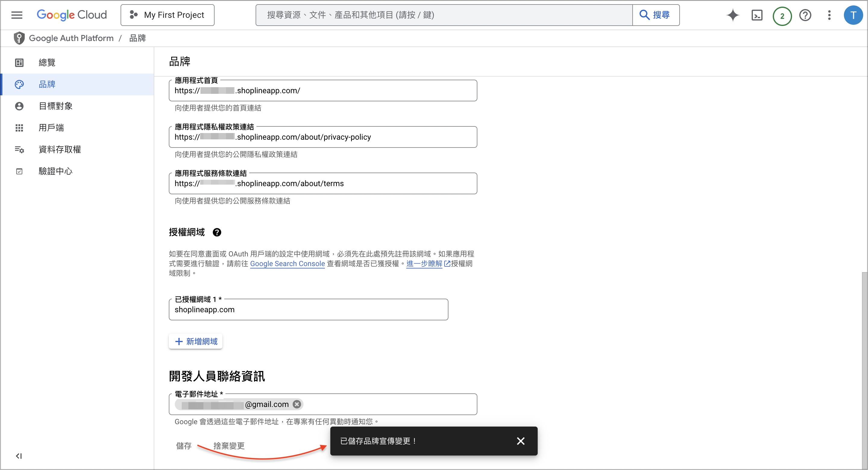Image resolution: width=868 pixels, height=470 pixels.
Task: Click the 品牌 breadcrumb text
Action: coord(137,38)
